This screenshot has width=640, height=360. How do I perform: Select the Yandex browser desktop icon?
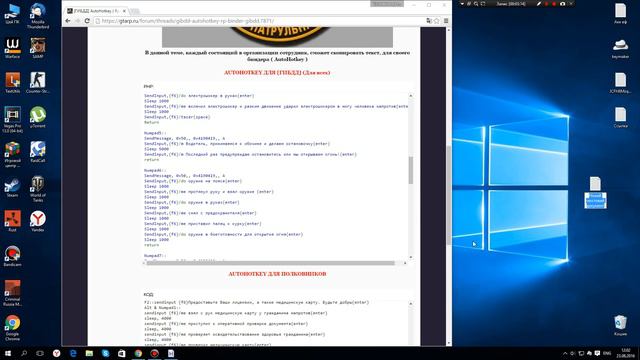coord(38,222)
